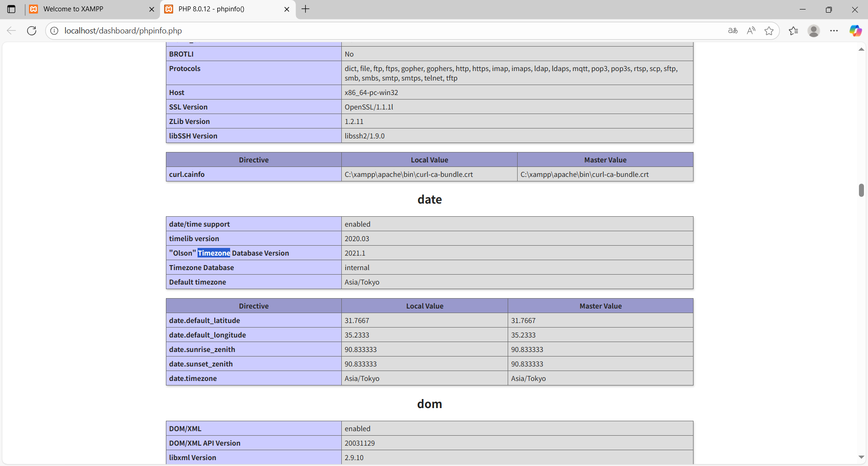The height and width of the screenshot is (466, 868).
Task: Open the user profile icon
Action: [814, 31]
